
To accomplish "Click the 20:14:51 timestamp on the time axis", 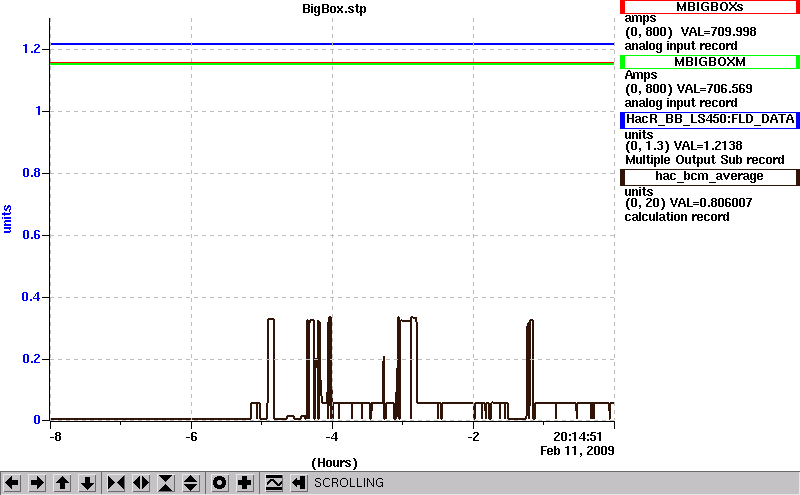I will [x=578, y=437].
